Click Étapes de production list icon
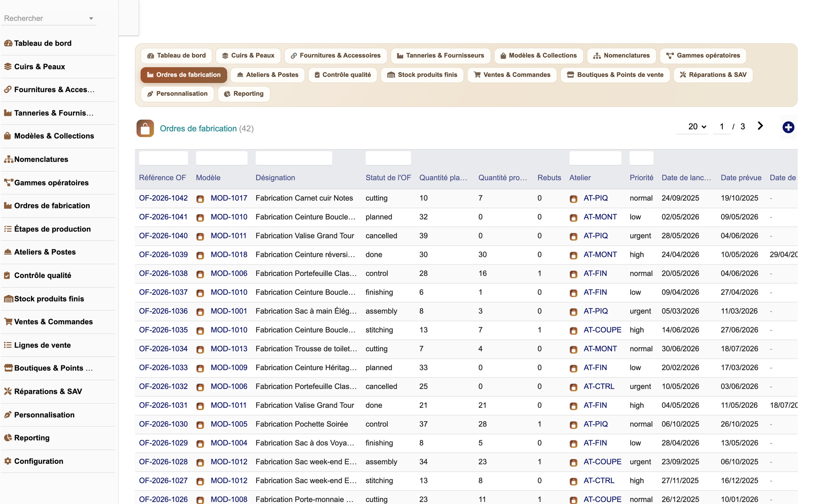 [x=8, y=229]
